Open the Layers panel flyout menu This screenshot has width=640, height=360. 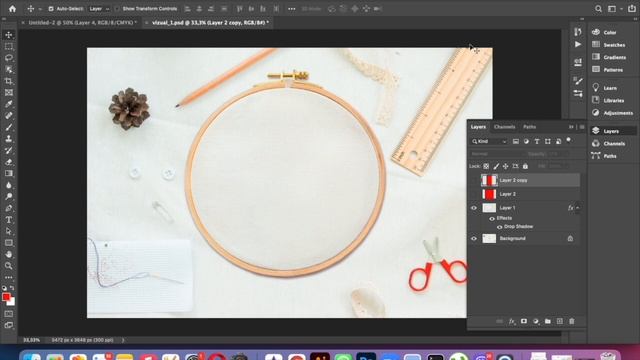click(x=582, y=127)
